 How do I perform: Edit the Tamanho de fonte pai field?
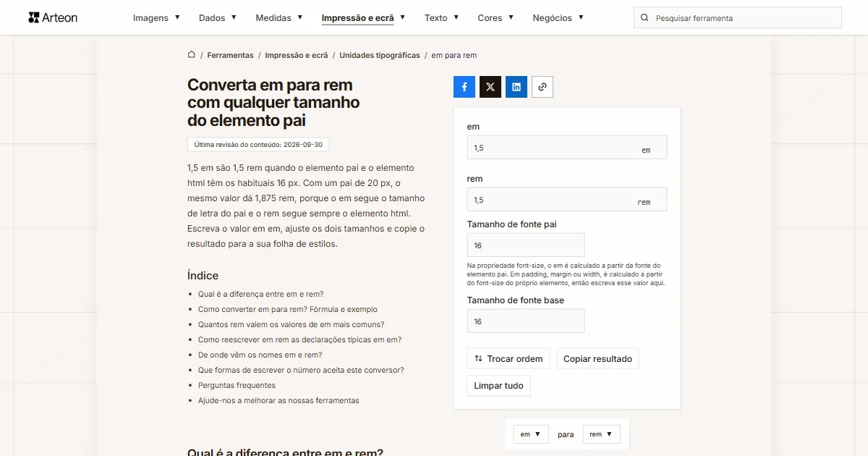526,245
